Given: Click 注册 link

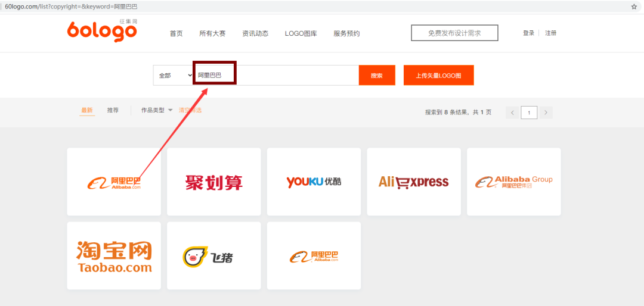Looking at the screenshot, I should point(551,33).
